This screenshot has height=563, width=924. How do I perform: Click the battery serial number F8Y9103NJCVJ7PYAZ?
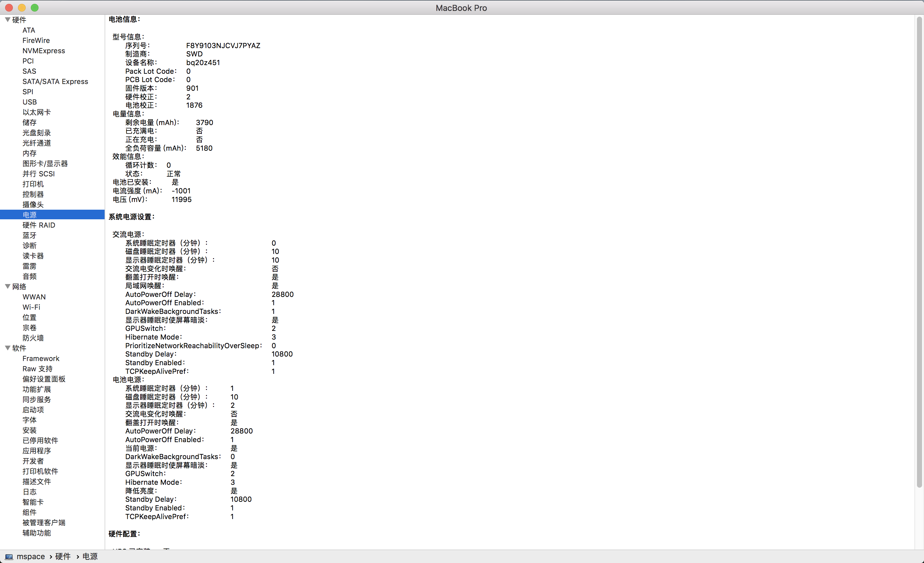(x=223, y=45)
